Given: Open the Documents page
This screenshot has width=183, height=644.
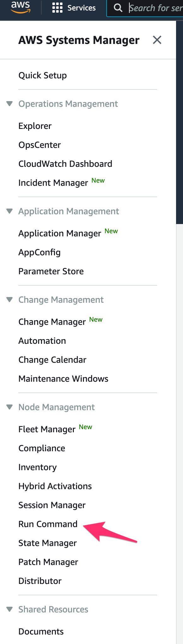Looking at the screenshot, I should tap(41, 631).
